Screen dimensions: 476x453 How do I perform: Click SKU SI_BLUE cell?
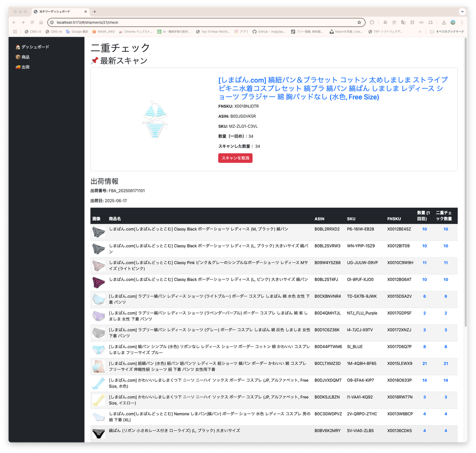point(355,347)
